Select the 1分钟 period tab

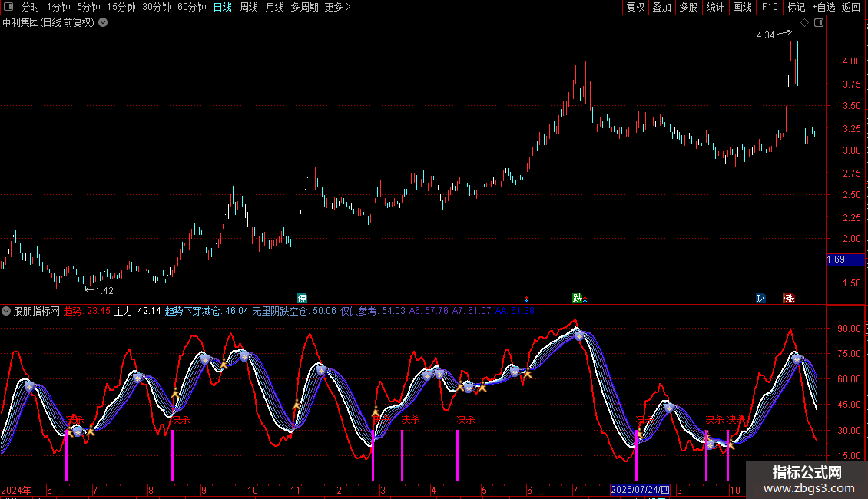pyautogui.click(x=58, y=7)
